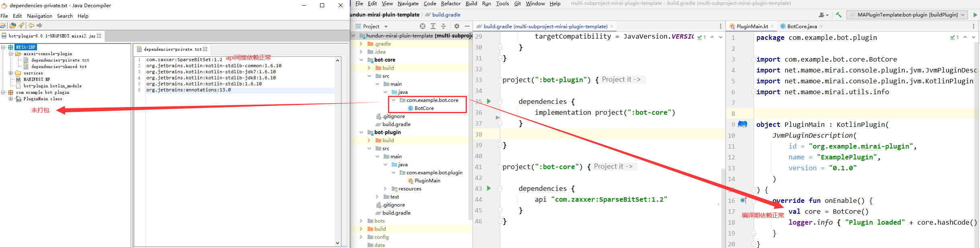
Task: Open tab options menu for PluginMain editor
Action: [974, 26]
